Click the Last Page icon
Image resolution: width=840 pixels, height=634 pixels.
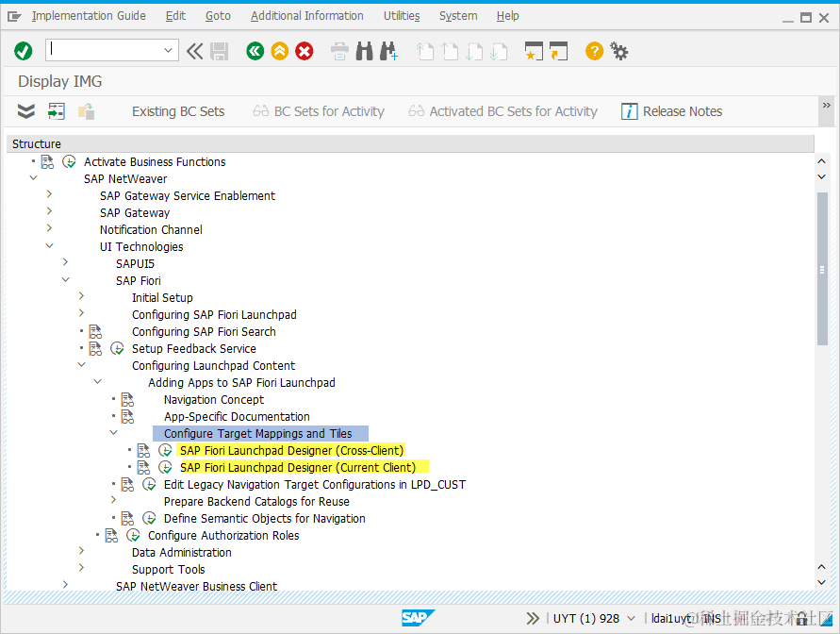499,52
